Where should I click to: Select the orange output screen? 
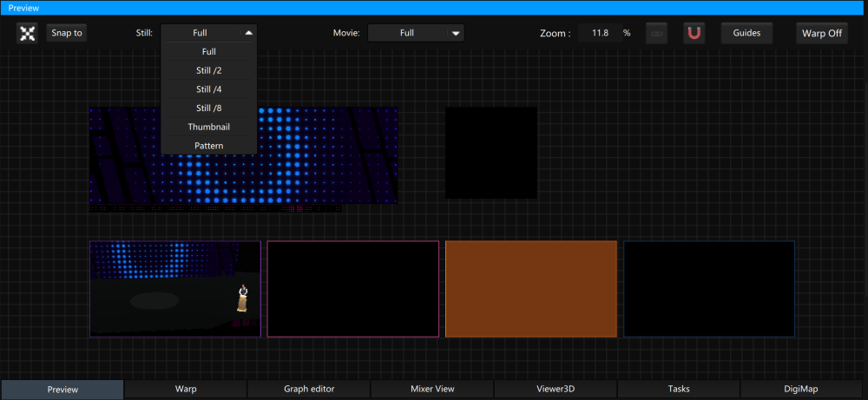click(531, 289)
